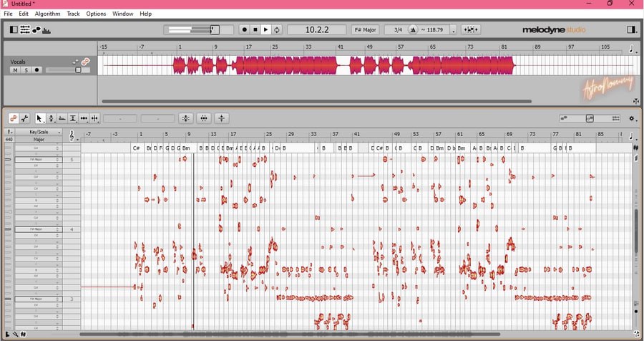Image resolution: width=644 pixels, height=341 pixels.
Task: Open the Key/Scale dropdown
Action: (x=39, y=132)
